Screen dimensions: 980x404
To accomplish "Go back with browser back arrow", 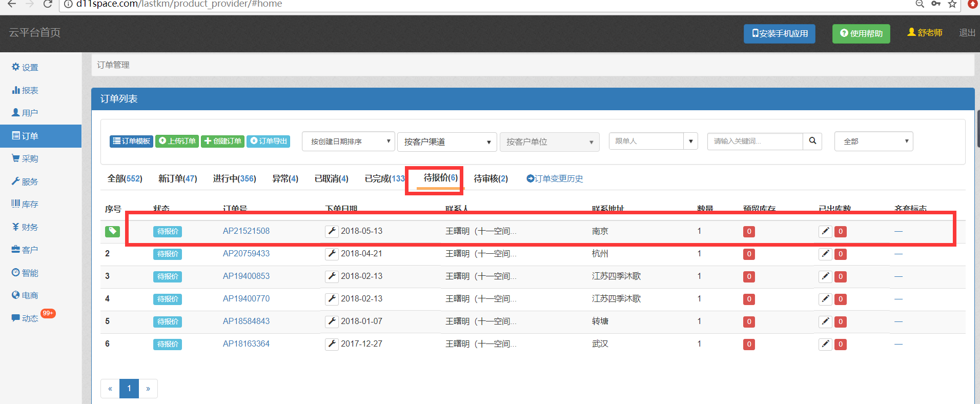I will pyautogui.click(x=11, y=4).
